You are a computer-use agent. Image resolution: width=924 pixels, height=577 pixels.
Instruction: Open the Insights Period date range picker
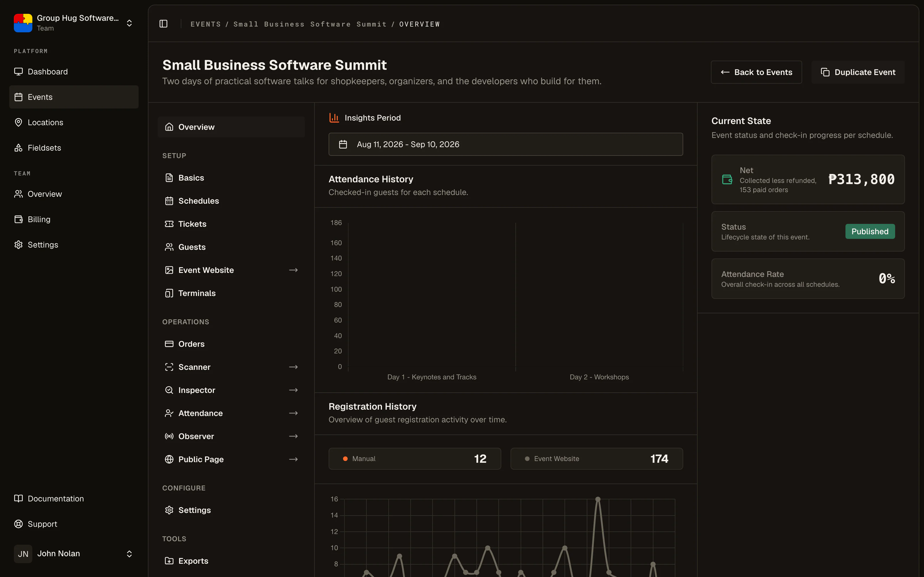pyautogui.click(x=506, y=144)
